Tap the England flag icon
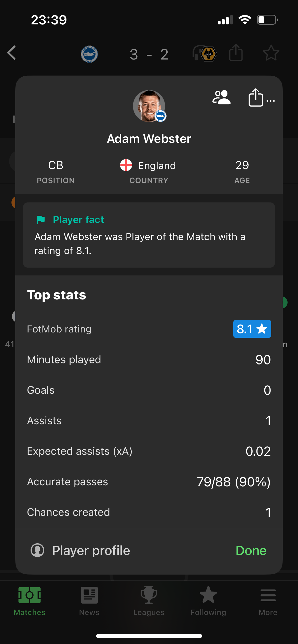 point(126,165)
